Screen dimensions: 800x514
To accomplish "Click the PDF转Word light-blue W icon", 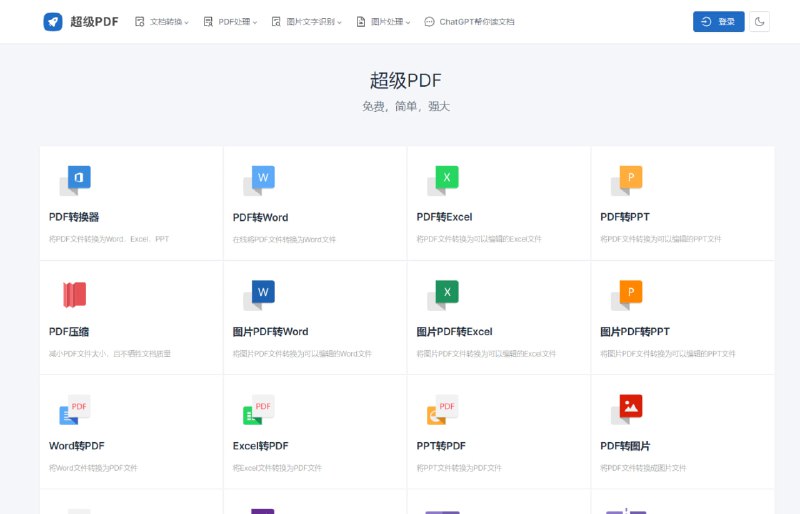I will click(259, 180).
